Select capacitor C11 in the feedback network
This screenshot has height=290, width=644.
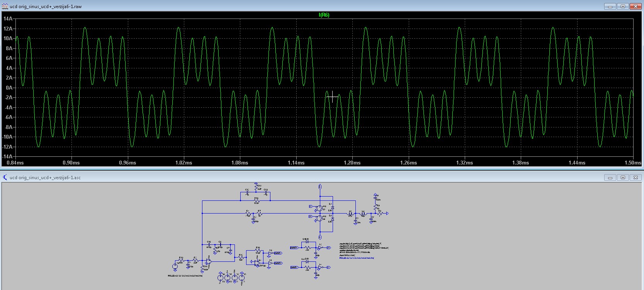click(x=247, y=192)
